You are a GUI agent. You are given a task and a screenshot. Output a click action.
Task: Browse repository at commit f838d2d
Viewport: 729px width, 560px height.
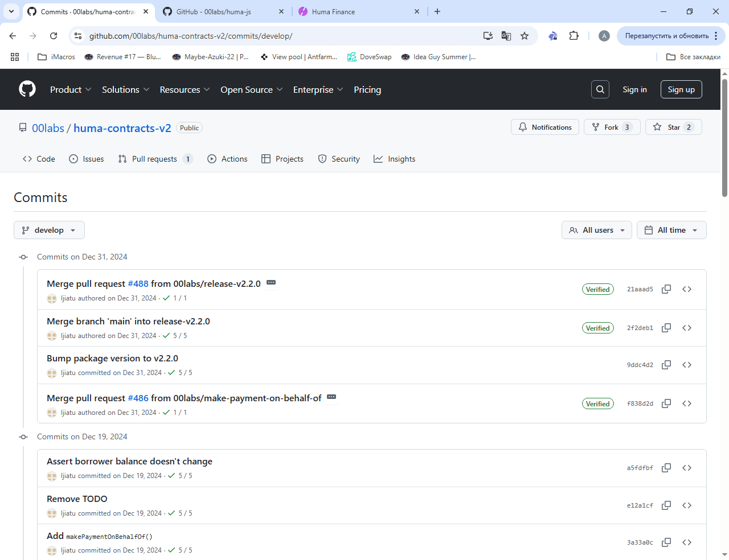[x=687, y=403]
